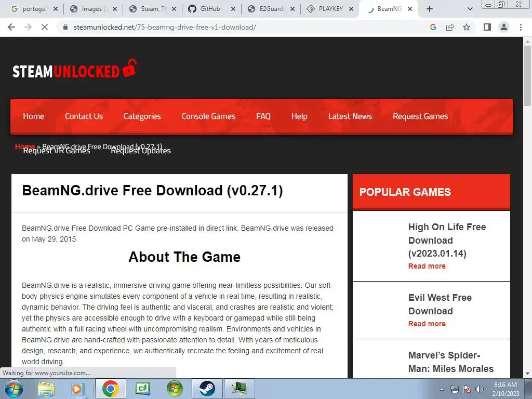Open Steam from the taskbar
This screenshot has width=532, height=399.
pos(207,389)
